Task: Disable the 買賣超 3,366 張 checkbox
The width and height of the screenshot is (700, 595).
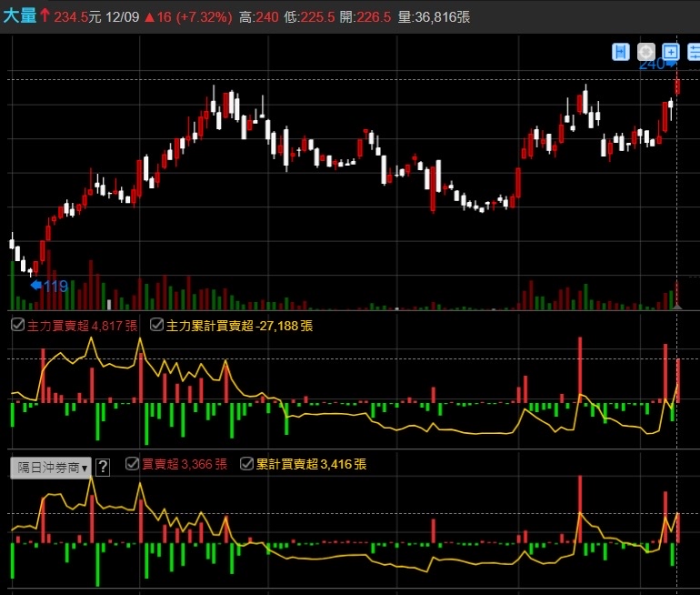Action: click(132, 464)
